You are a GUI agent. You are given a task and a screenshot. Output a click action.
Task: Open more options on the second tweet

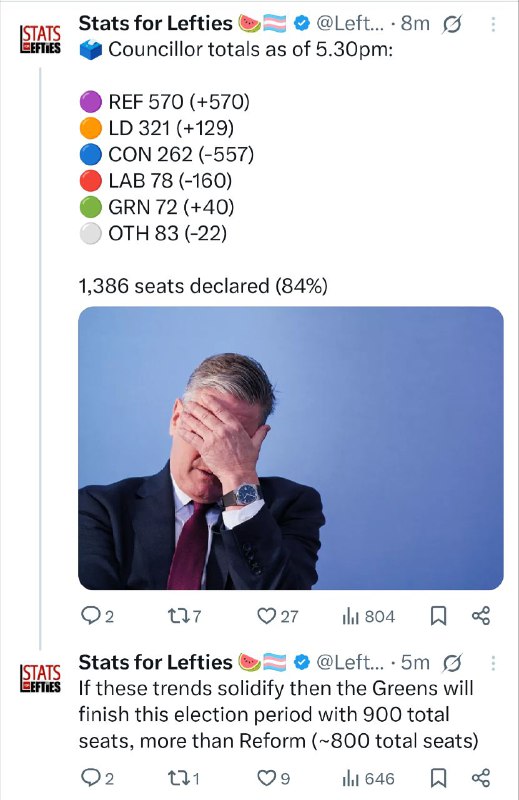(x=493, y=663)
